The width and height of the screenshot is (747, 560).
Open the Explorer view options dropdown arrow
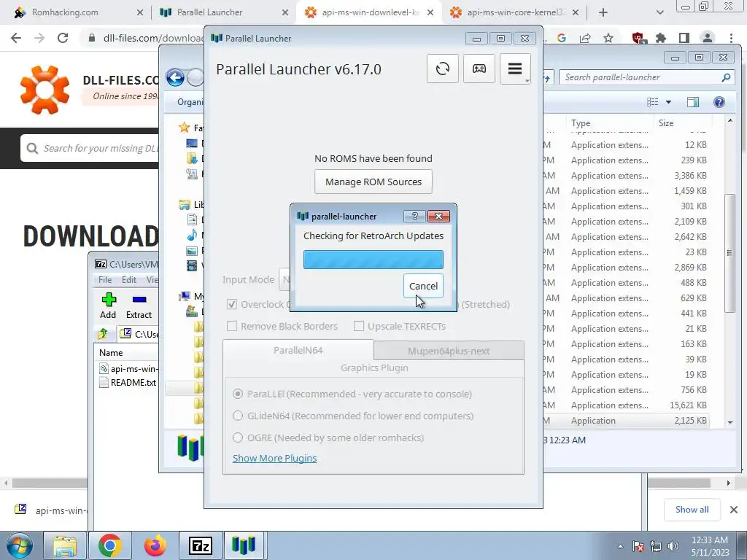coord(668,102)
